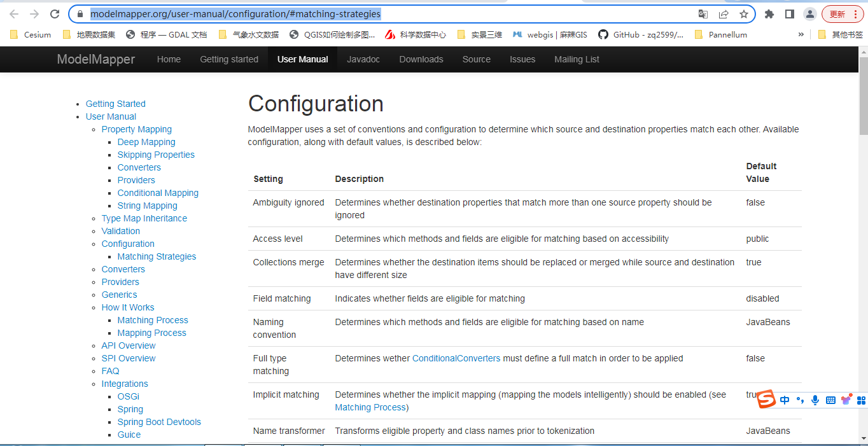868x446 pixels.
Task: Toggle the browser side panel icon
Action: [790, 14]
